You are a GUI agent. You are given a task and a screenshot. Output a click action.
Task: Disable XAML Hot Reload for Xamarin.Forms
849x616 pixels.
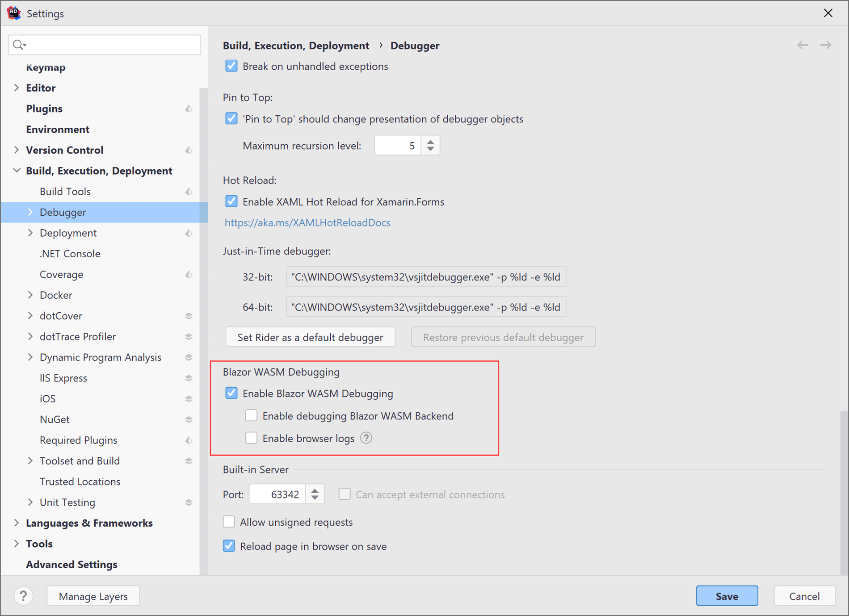231,201
